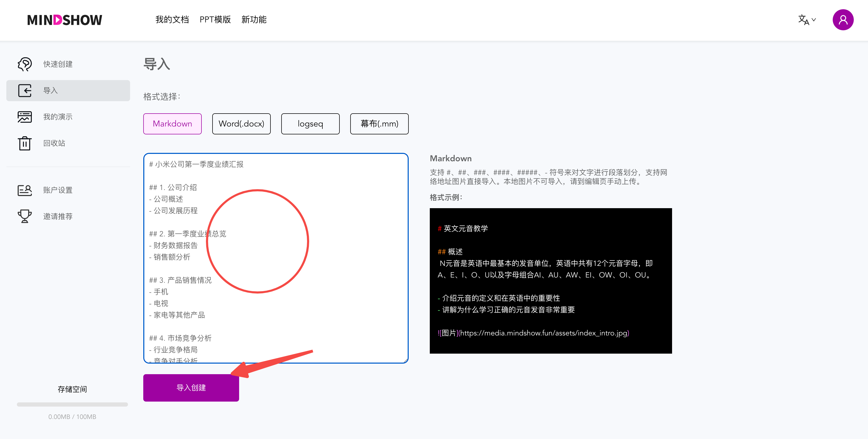Click the 导入 page title
Image resolution: width=868 pixels, height=439 pixels.
pos(157,64)
